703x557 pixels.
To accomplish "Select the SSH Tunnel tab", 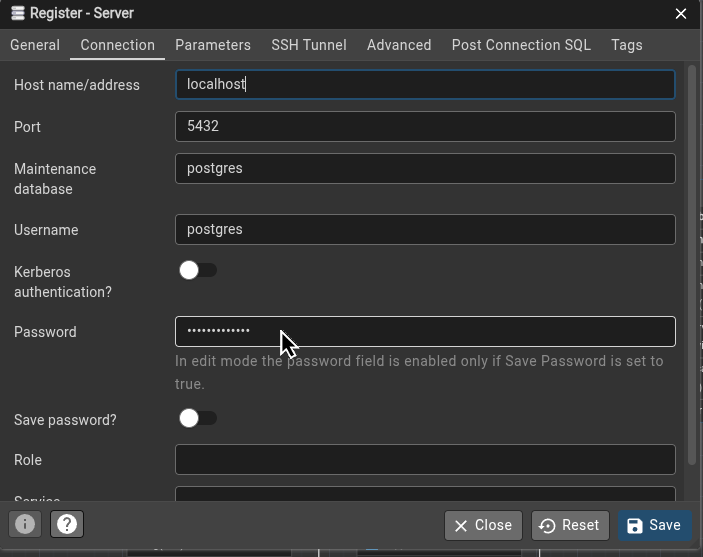I will [x=309, y=45].
